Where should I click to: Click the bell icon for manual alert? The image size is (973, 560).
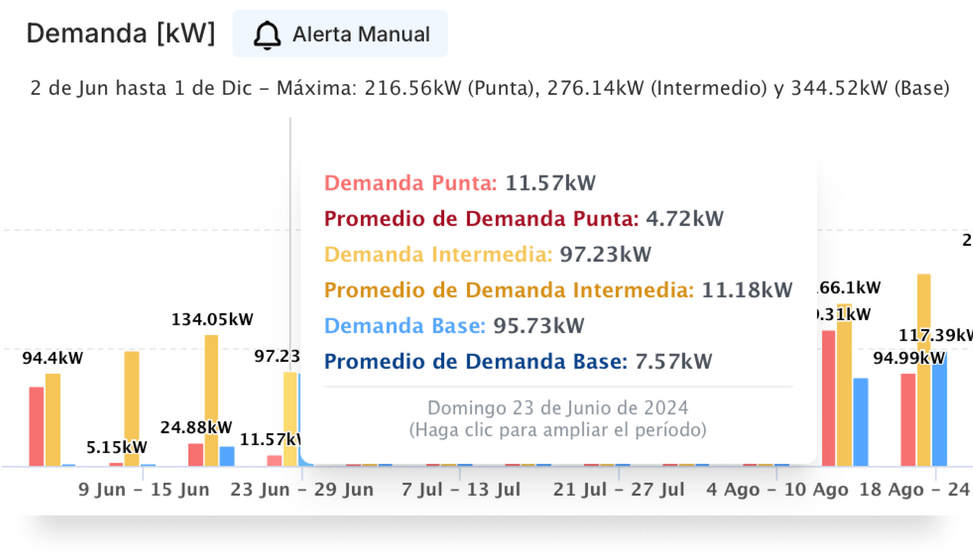[267, 35]
